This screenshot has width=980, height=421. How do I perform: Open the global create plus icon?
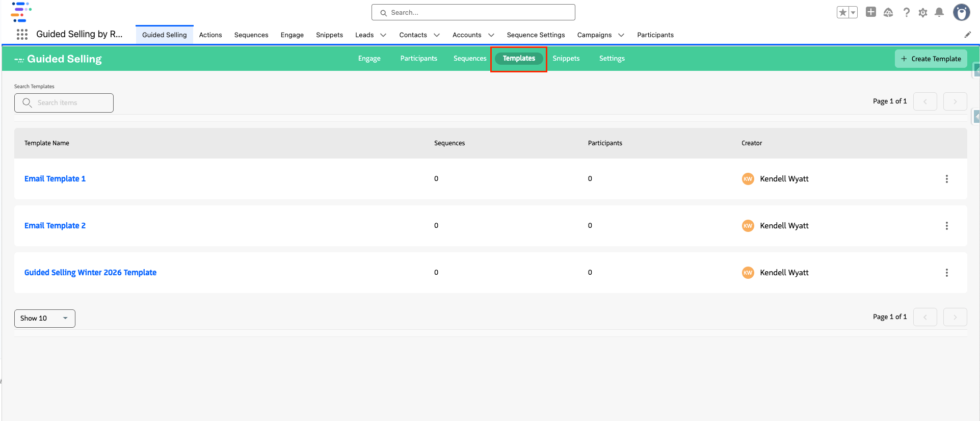tap(871, 12)
